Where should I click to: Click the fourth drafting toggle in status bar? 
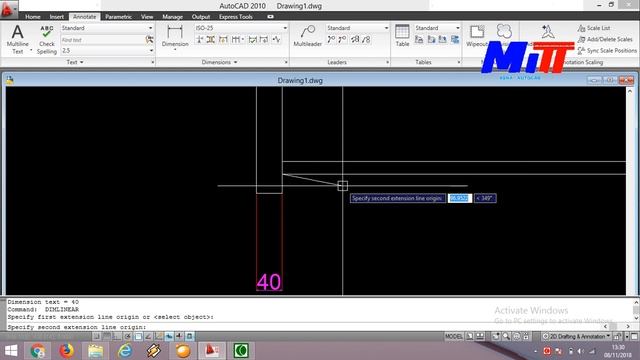coord(127,336)
